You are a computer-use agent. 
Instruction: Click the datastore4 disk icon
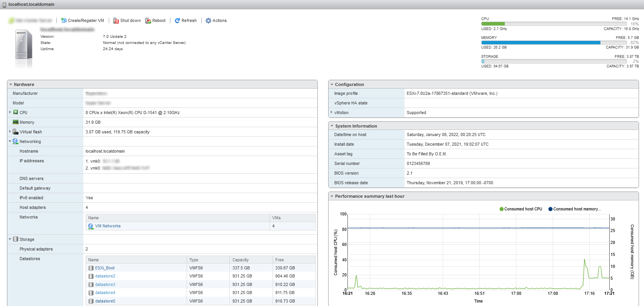(91, 293)
